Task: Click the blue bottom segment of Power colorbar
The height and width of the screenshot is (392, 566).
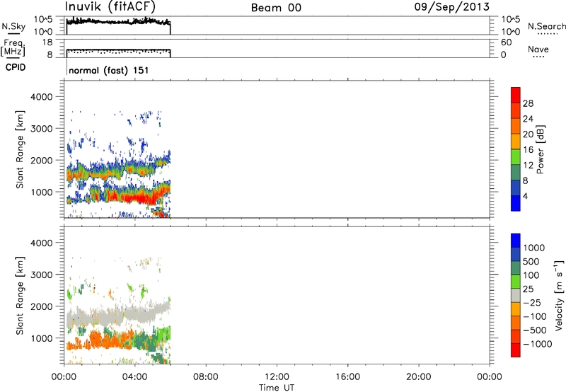Action: (x=516, y=203)
